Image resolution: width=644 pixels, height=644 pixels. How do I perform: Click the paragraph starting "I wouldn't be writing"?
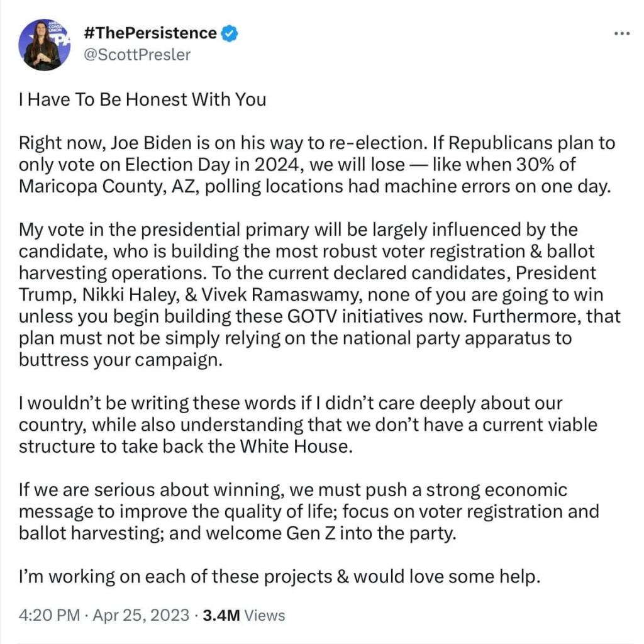[308, 425]
